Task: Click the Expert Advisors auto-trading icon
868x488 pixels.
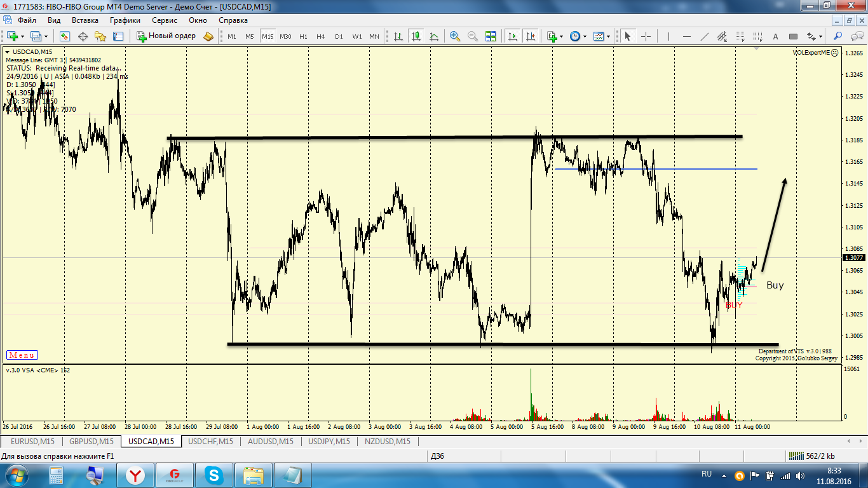Action: pyautogui.click(x=208, y=36)
